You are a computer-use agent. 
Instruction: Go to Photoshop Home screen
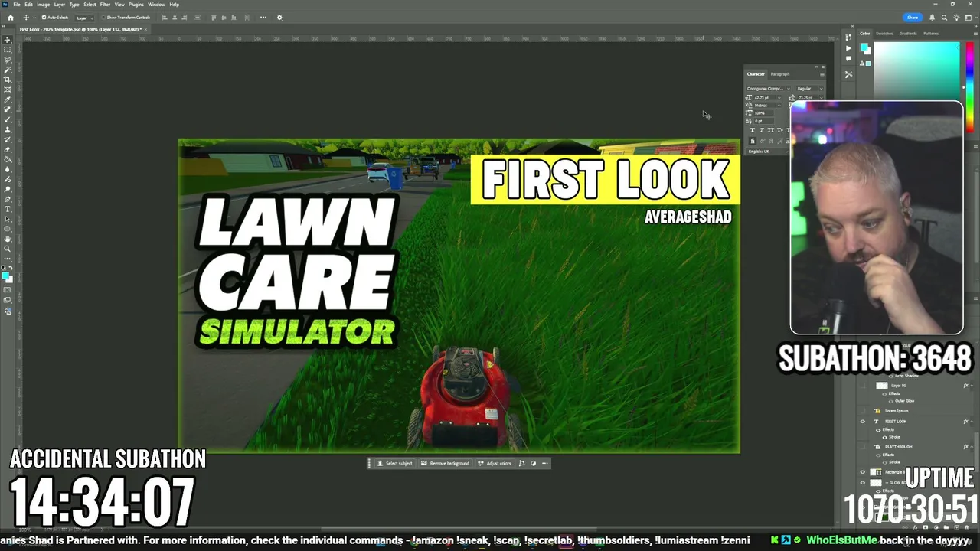(x=11, y=18)
